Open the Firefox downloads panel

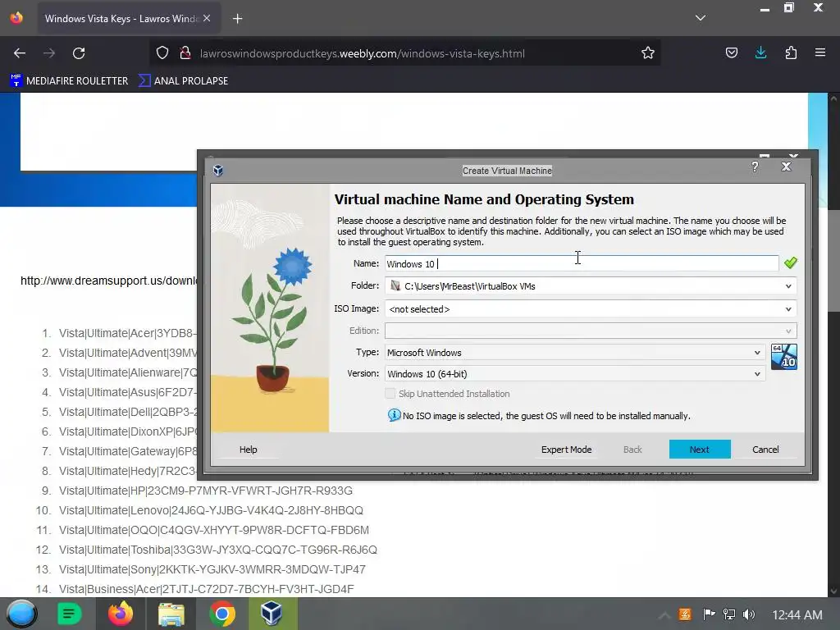[x=760, y=53]
